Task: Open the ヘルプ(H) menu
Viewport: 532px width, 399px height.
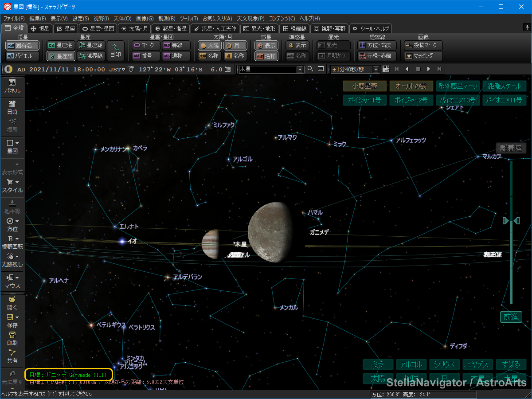Action: (310, 19)
